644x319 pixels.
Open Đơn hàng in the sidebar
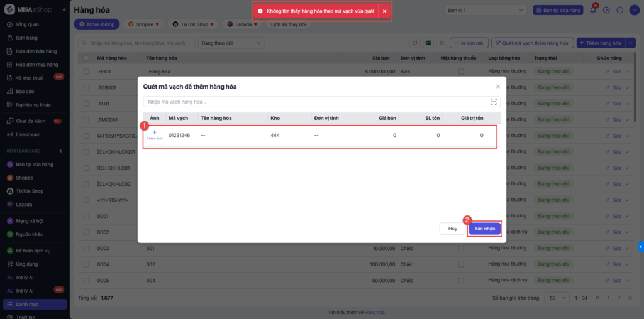pos(26,38)
